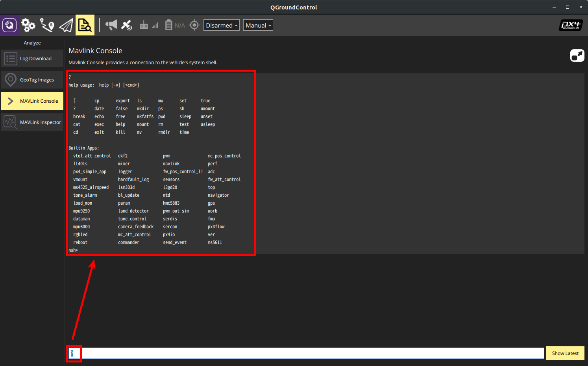Open GPS satellite status icon
The image size is (588, 366).
[126, 25]
